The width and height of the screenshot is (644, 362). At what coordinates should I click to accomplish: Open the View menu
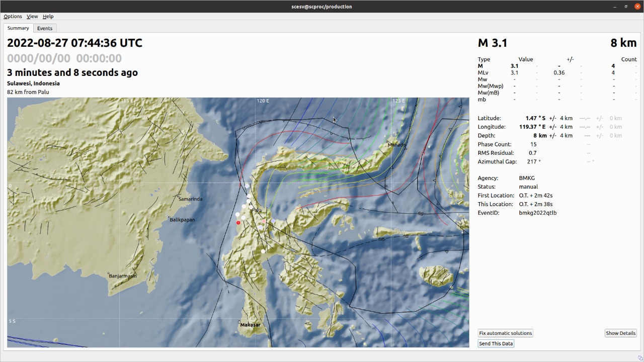(32, 16)
